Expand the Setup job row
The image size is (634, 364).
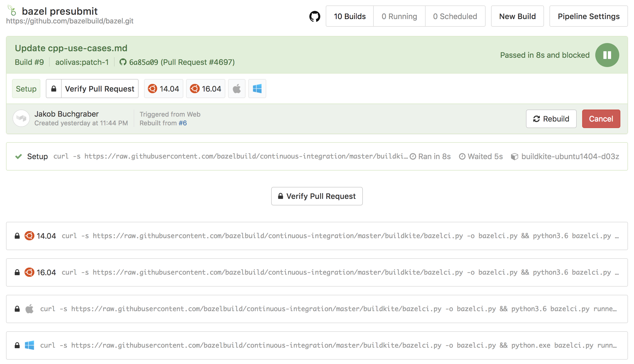coord(317,156)
